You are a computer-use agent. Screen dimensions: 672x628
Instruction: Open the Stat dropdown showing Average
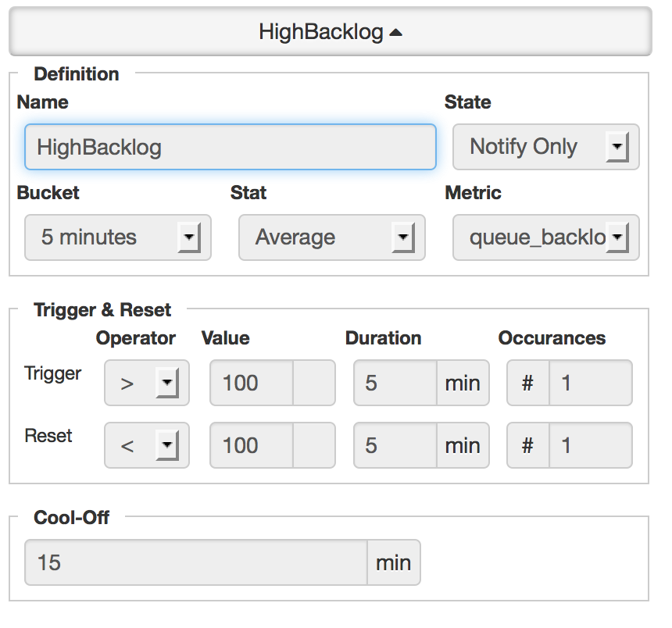coord(331,237)
